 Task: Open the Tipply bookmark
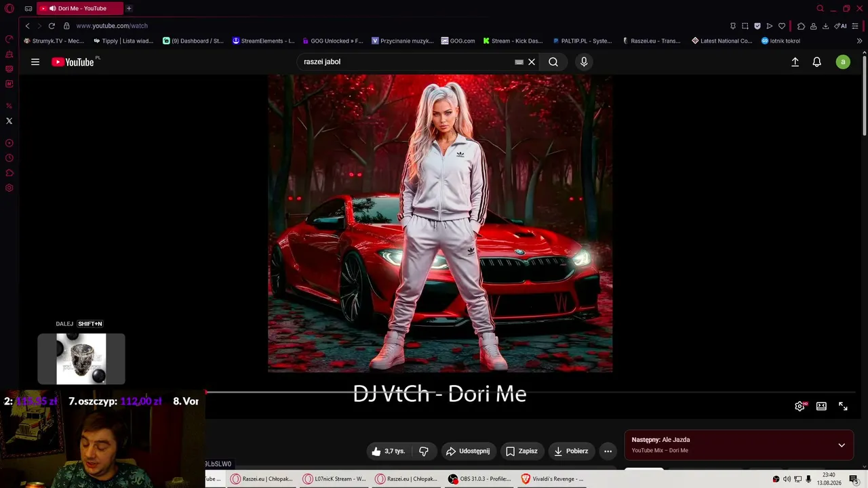tap(123, 41)
